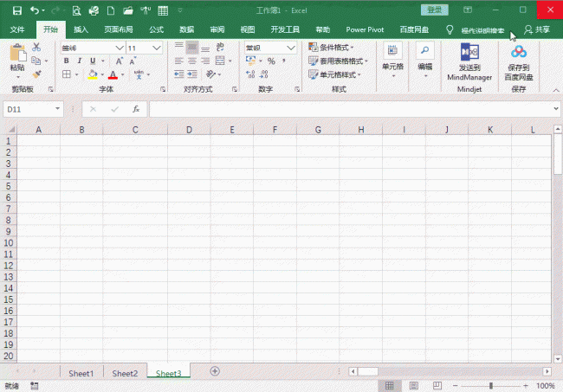Viewport: 563px width, 392px height.
Task: Click the table grid icon in quick access toolbar
Action: pos(163,10)
